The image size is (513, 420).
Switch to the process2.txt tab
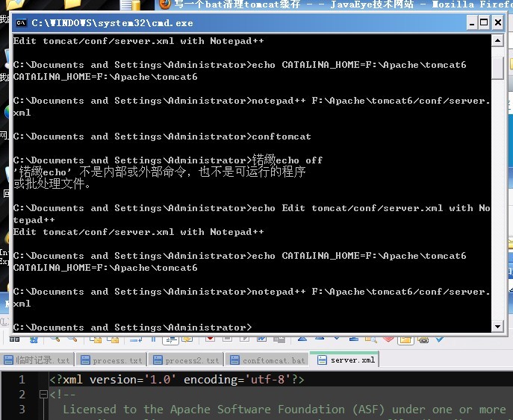pyautogui.click(x=186, y=360)
